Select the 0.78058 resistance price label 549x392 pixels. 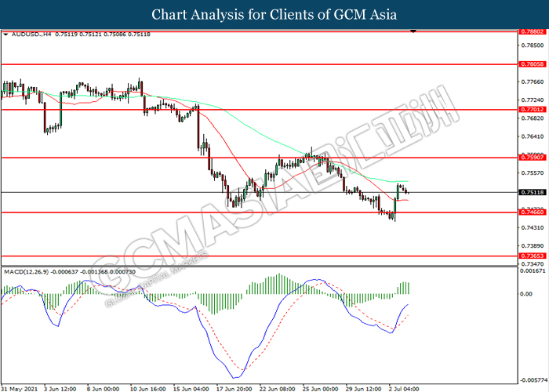(x=533, y=64)
